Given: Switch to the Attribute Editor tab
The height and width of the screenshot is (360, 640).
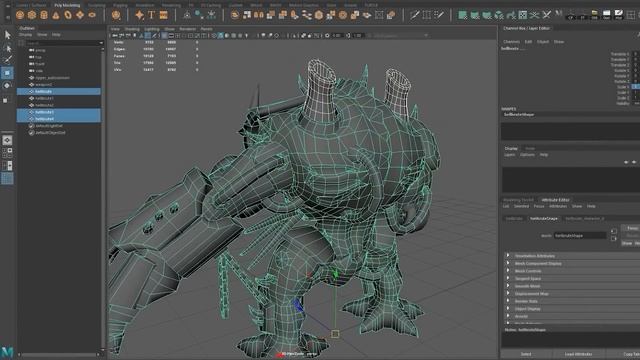Looking at the screenshot, I should coord(555,200).
